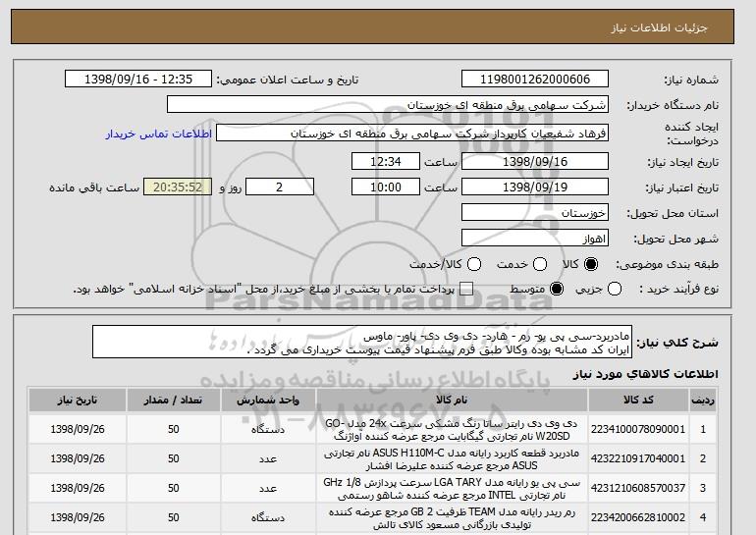This screenshot has width=756, height=535.
Task: Click the تاریخ نیاز column header
Action: click(78, 401)
